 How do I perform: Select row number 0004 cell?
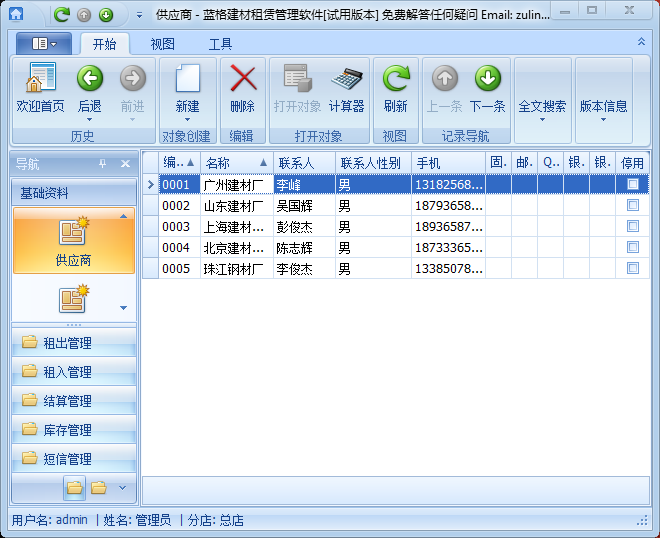click(179, 248)
